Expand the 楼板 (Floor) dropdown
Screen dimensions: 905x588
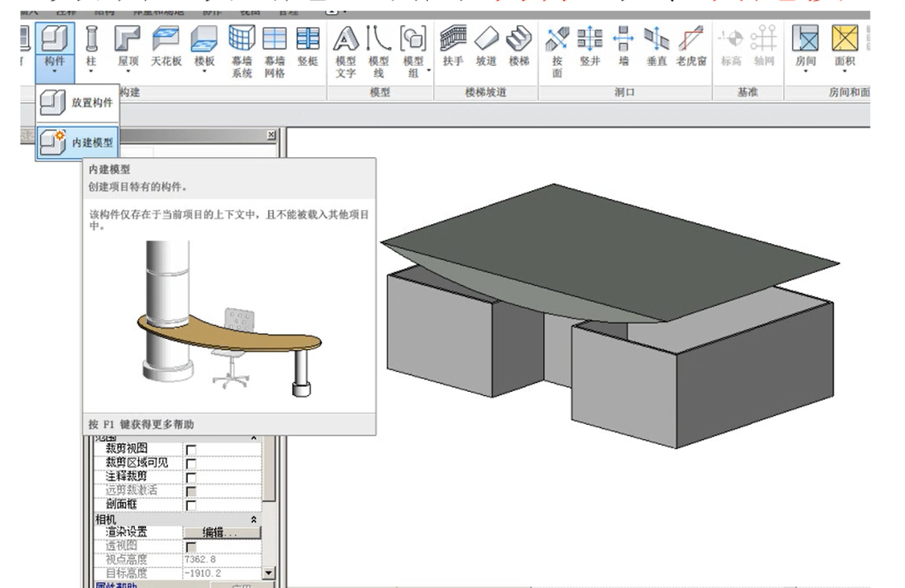204,71
